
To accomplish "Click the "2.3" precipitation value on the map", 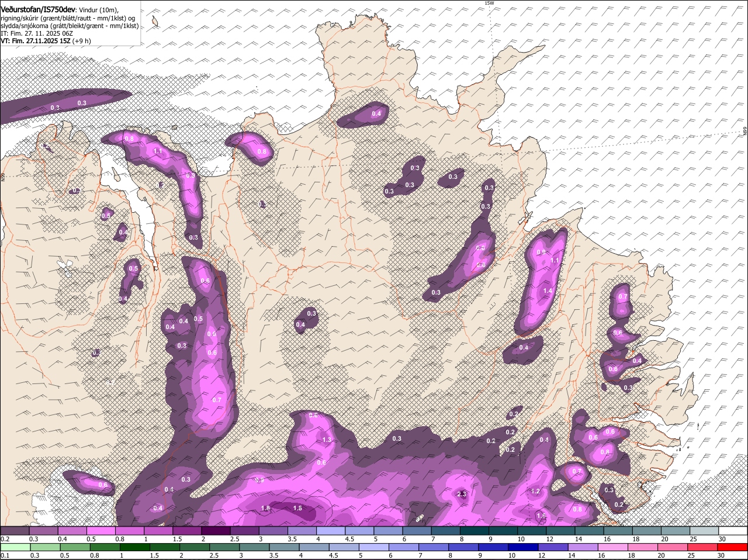I will click(x=461, y=494).
